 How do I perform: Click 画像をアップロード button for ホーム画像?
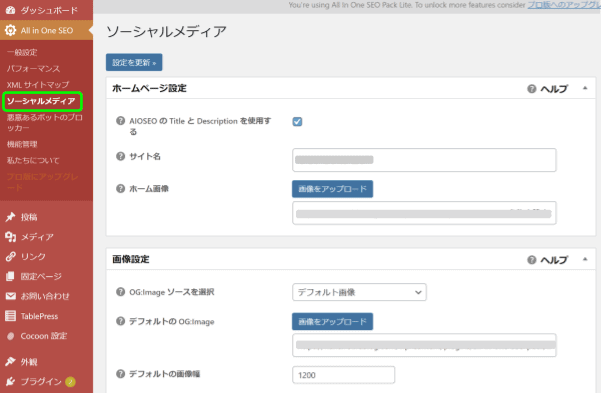point(332,189)
